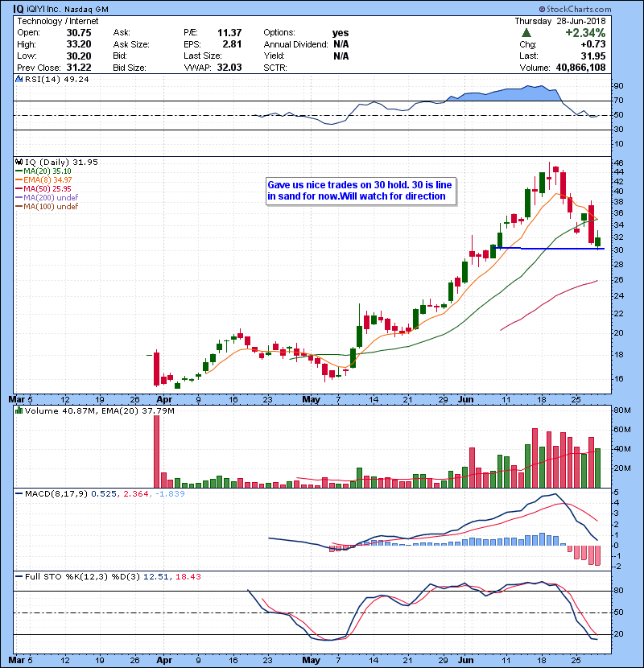Viewport: 644px width, 668px height.
Task: Click the Annual Dividend label
Action: pyautogui.click(x=295, y=44)
